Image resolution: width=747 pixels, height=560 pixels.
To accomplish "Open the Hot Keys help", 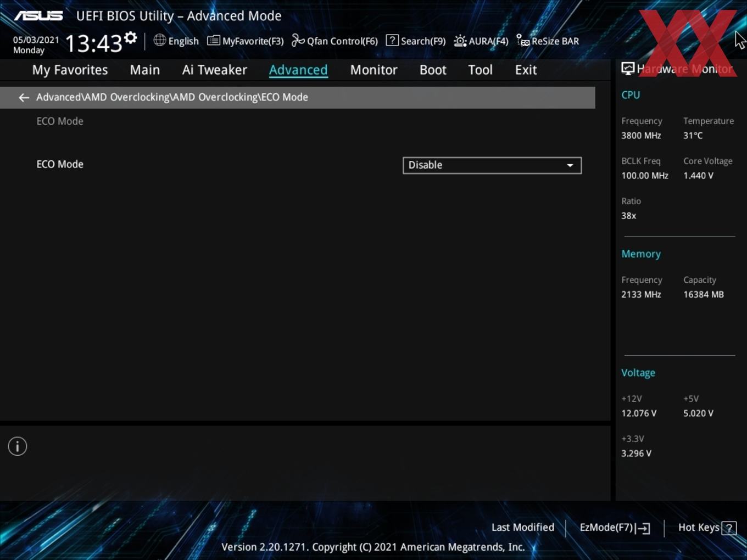I will (707, 528).
